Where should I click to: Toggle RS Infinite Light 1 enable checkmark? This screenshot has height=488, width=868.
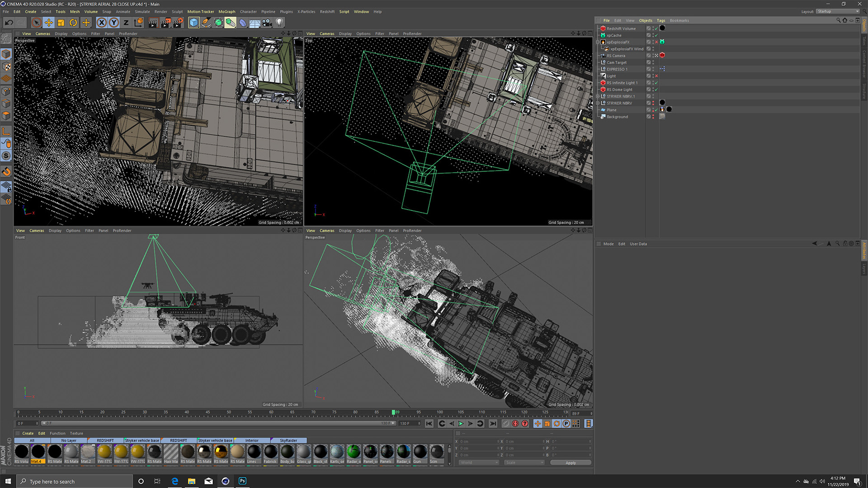(656, 83)
